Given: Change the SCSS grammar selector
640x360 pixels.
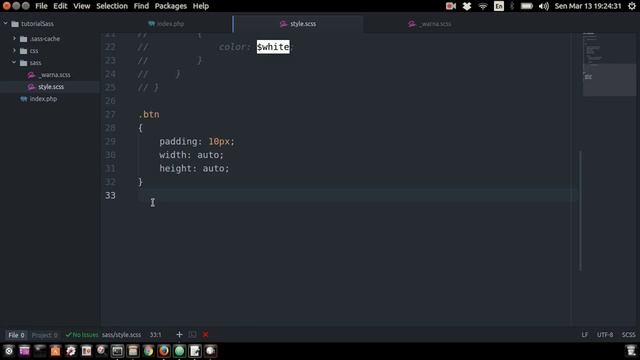Looking at the screenshot, I should pyautogui.click(x=629, y=335).
